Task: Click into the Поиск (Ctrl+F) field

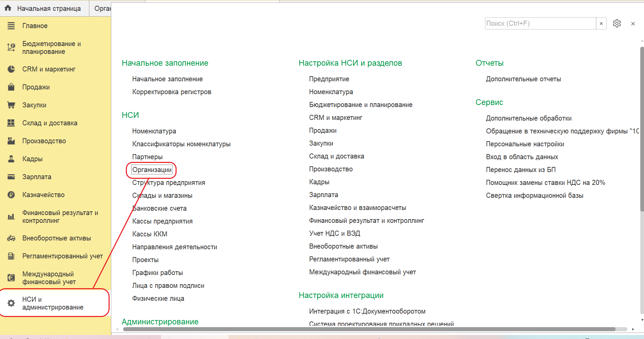Action: tap(540, 23)
